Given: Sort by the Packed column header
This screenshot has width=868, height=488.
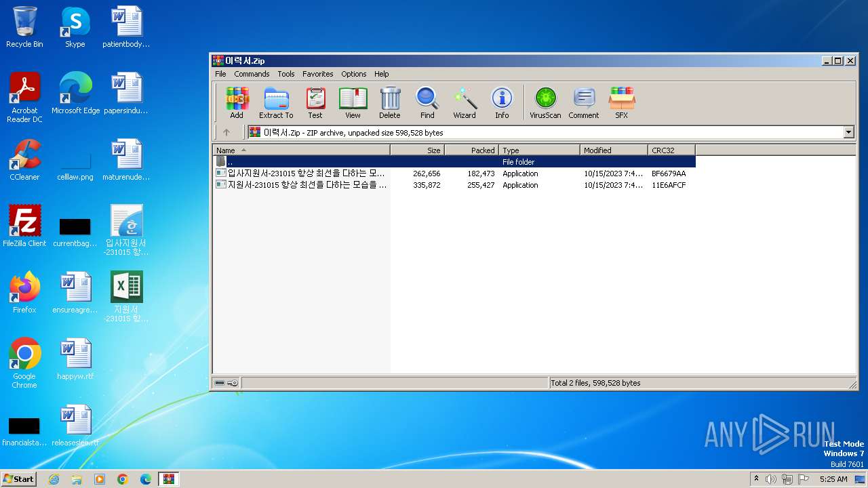Looking at the screenshot, I should (x=472, y=150).
